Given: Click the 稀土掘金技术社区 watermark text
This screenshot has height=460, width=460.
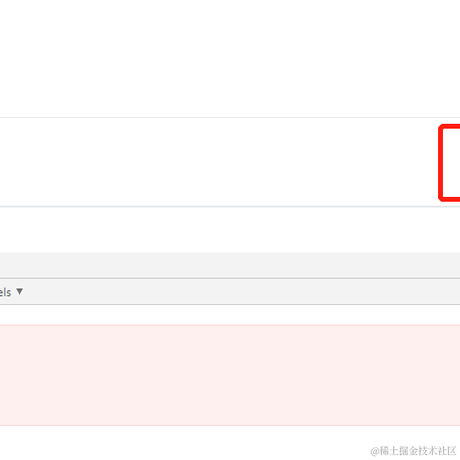Looking at the screenshot, I should (413, 451).
